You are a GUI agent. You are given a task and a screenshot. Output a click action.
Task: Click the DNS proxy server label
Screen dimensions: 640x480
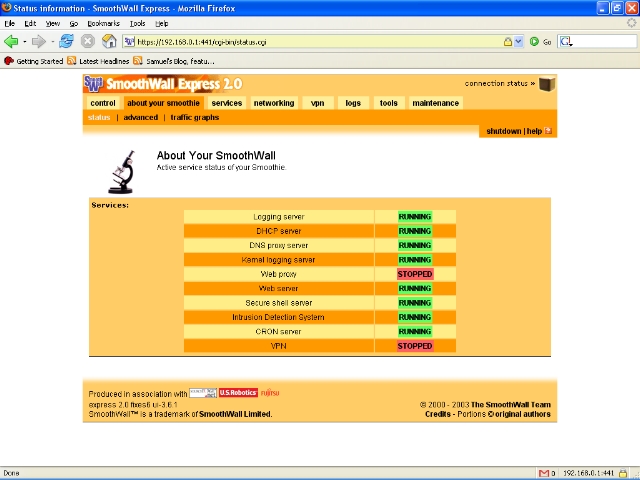point(279,245)
